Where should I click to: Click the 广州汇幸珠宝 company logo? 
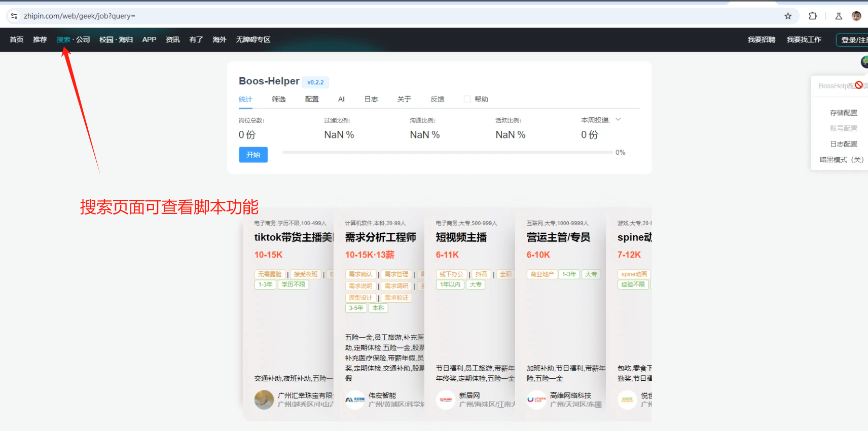click(264, 400)
